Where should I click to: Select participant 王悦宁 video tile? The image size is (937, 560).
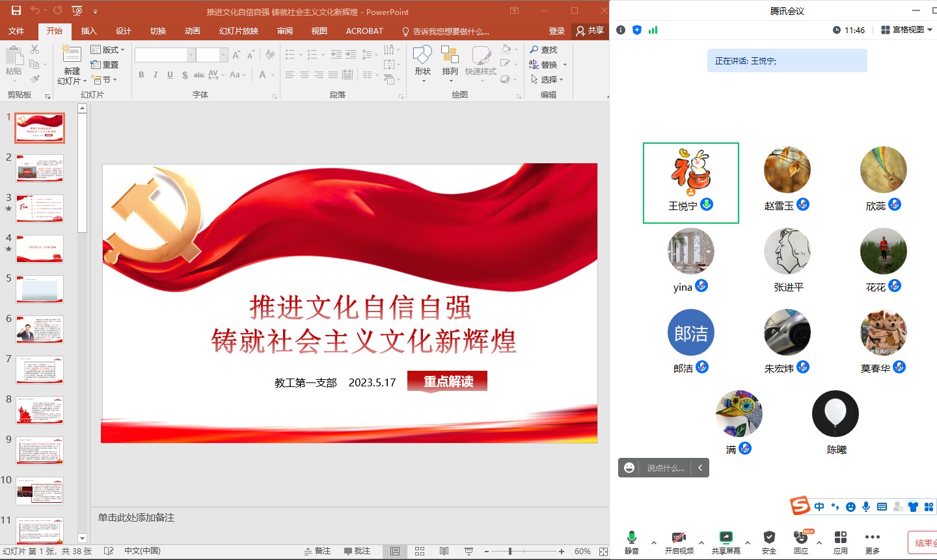[691, 183]
